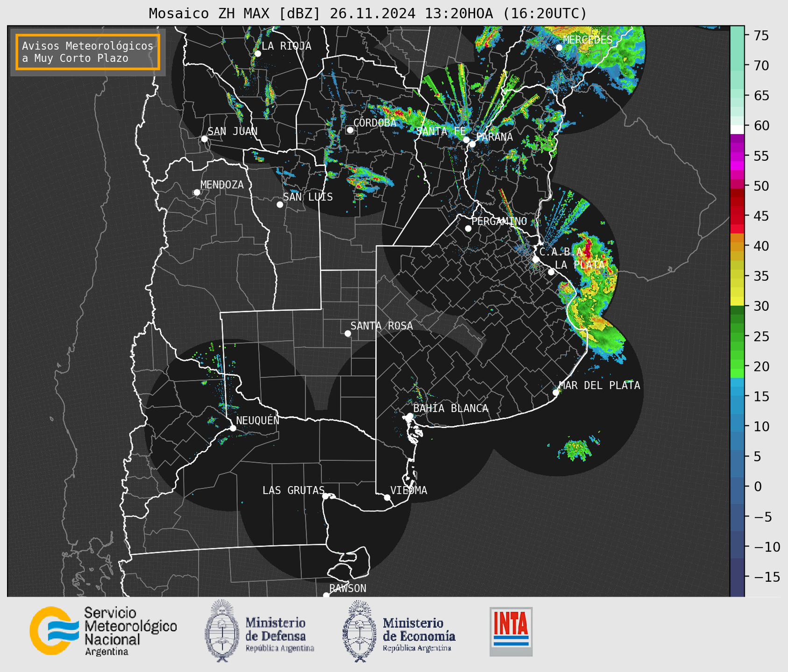
Task: Click the PERGAMINO label
Action: [x=499, y=221]
